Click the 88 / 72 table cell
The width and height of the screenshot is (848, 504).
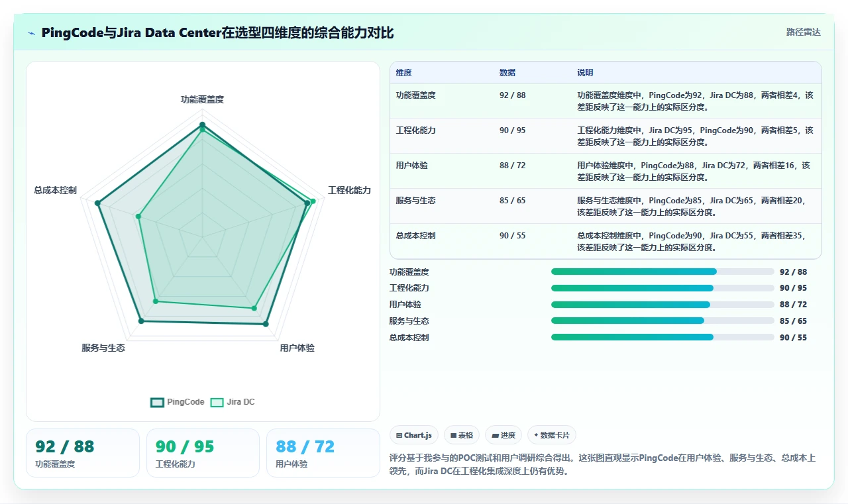(513, 166)
